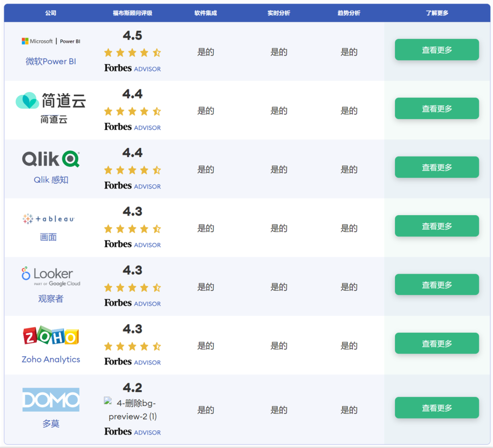Follow the 多莫 link
The image size is (493, 448).
(x=51, y=423)
